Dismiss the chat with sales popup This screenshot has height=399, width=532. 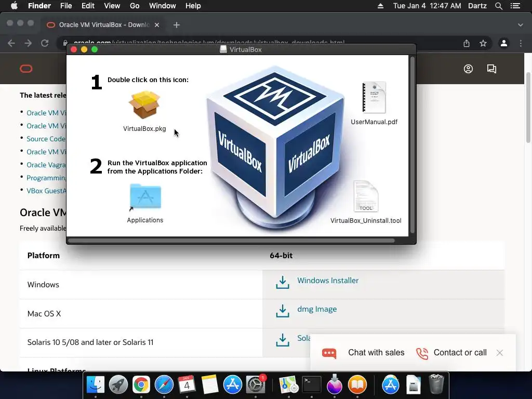click(499, 353)
